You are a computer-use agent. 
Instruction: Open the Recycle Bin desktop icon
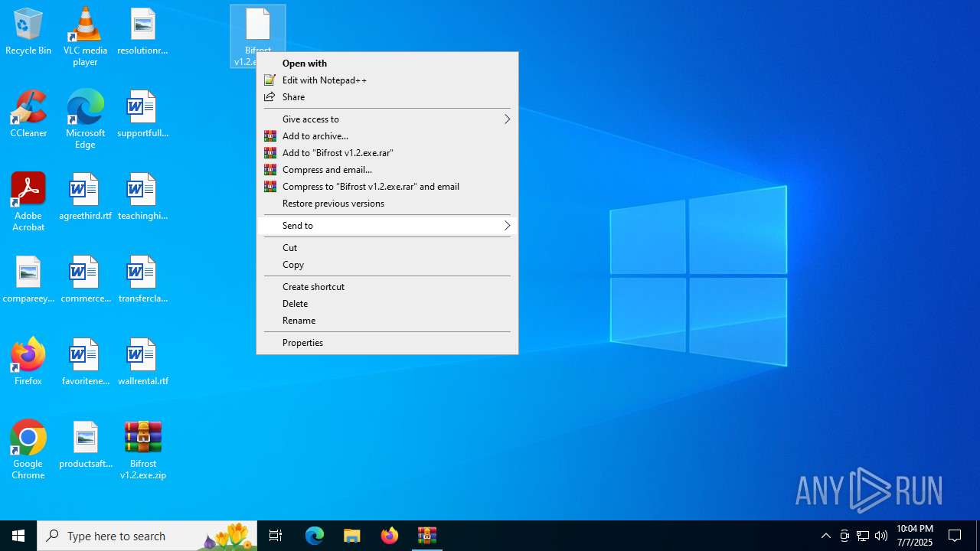(x=28, y=31)
